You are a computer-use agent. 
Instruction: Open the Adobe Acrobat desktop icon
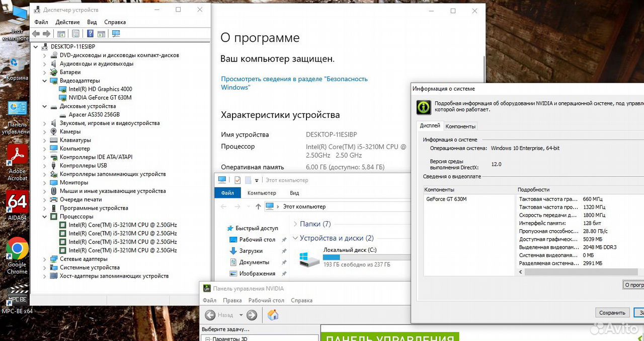(17, 162)
